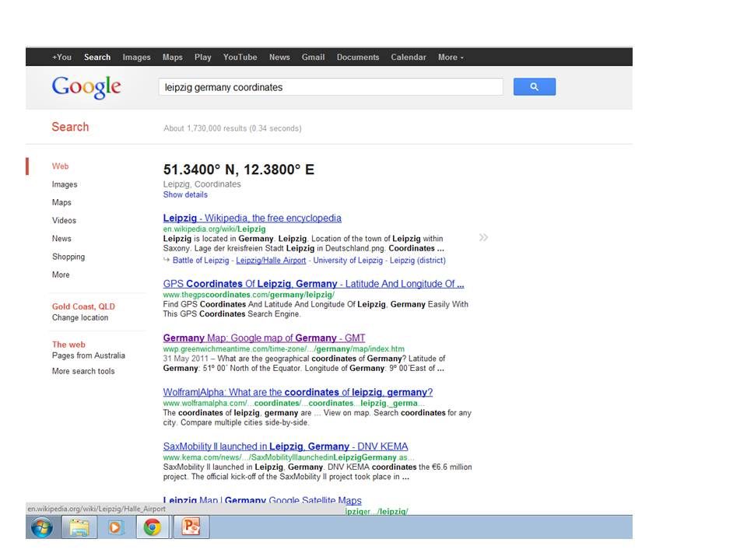The image size is (747, 560).
Task: Open Leipzig Wikipedia result
Action: pyautogui.click(x=252, y=218)
